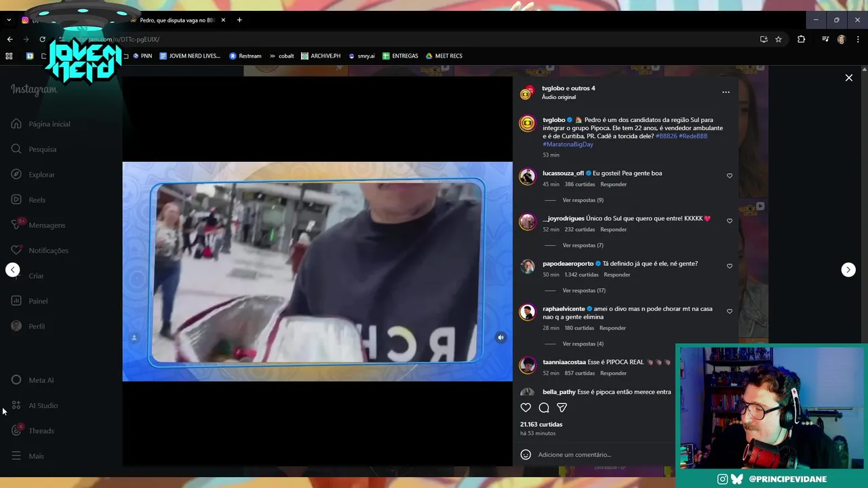
Task: Go to Explorar compass icon
Action: (x=16, y=174)
